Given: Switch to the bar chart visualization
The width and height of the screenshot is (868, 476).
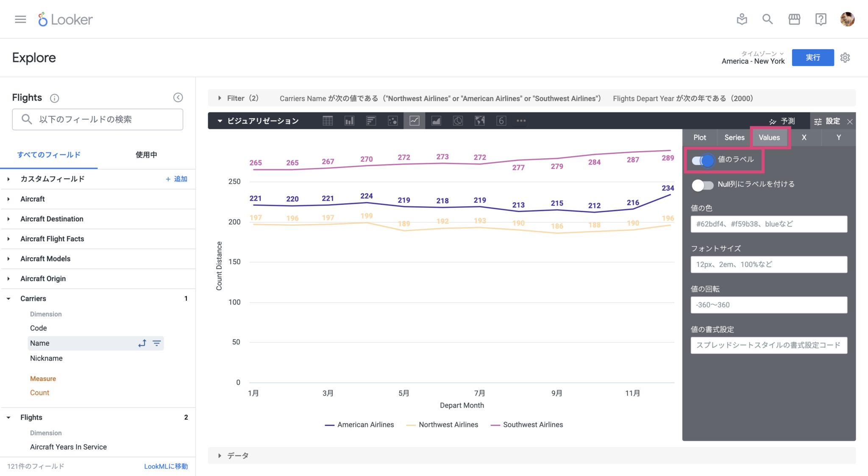Looking at the screenshot, I should (x=349, y=121).
